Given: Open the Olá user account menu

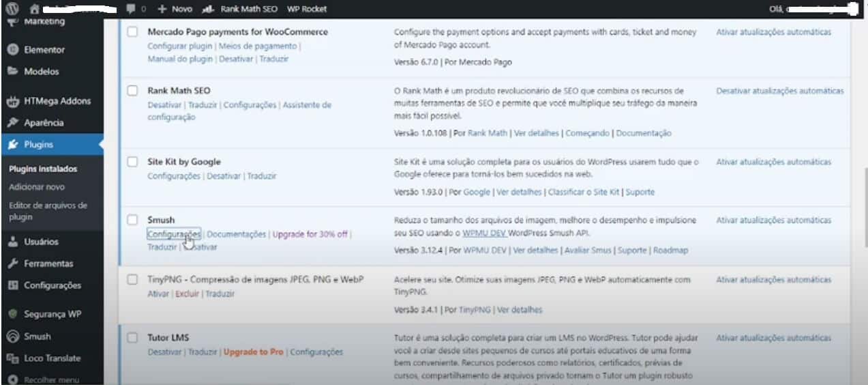Looking at the screenshot, I should point(813,9).
